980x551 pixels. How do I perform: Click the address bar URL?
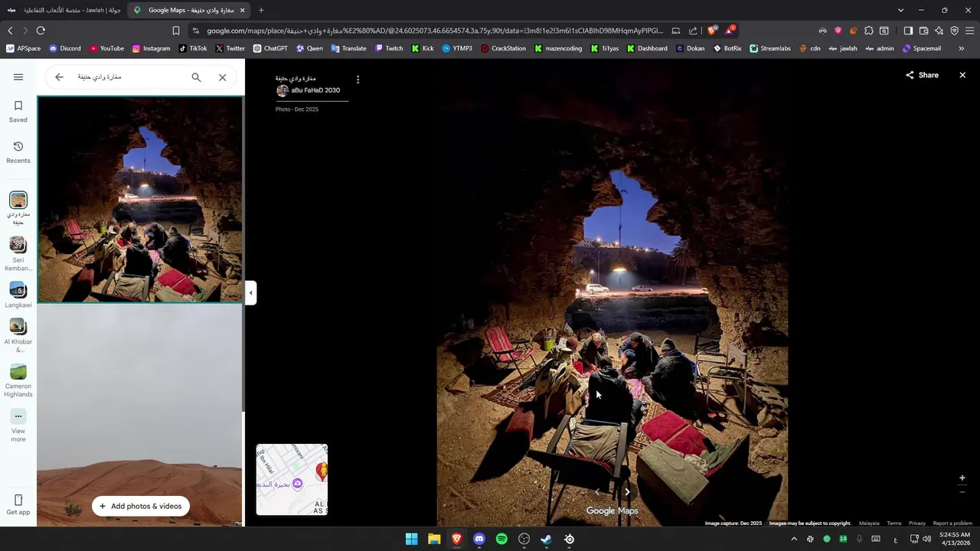pyautogui.click(x=435, y=31)
